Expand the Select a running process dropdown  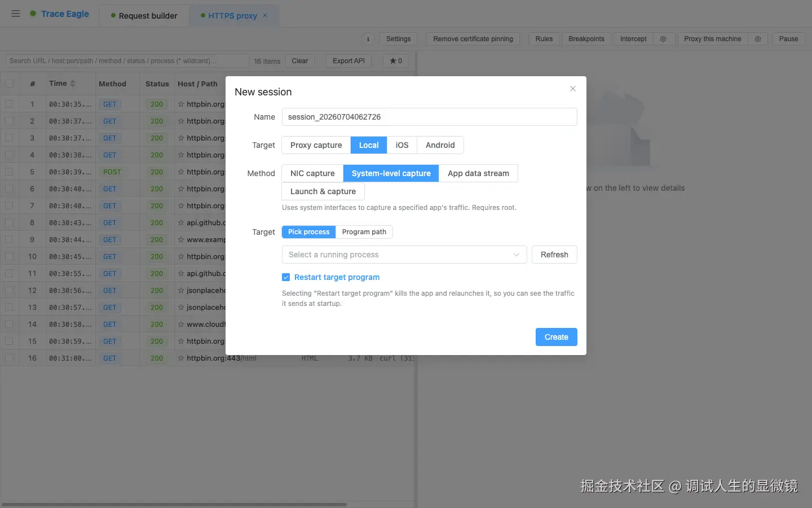[404, 255]
